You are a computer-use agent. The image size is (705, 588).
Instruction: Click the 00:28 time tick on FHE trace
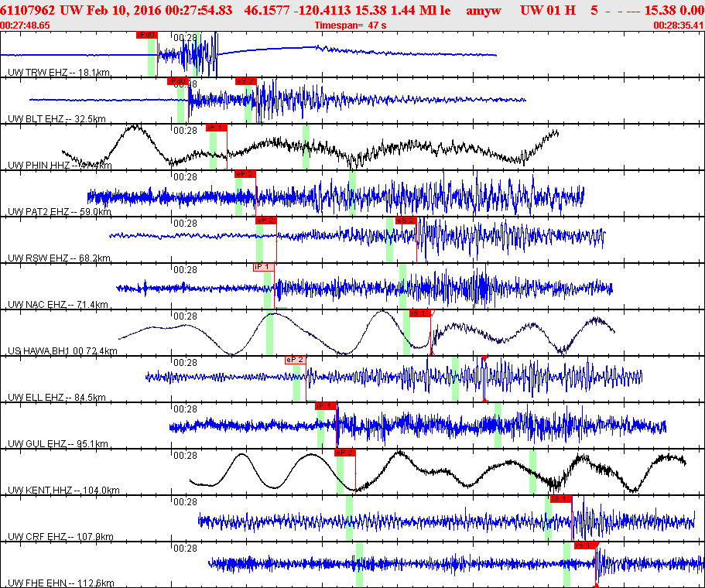[185, 549]
